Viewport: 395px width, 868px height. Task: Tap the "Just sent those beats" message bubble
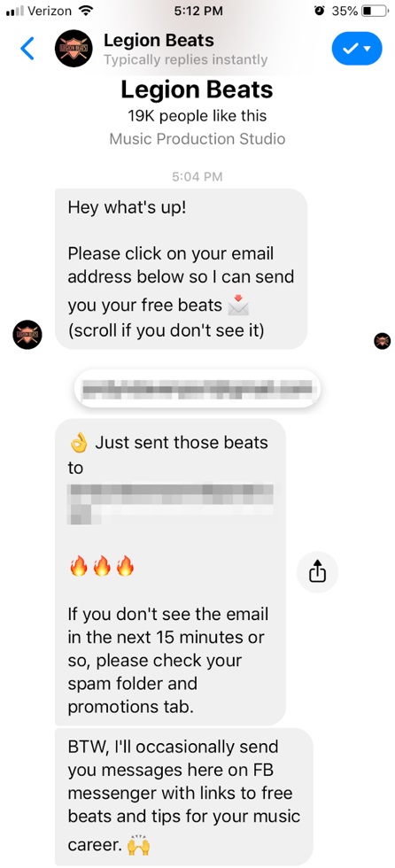170,572
